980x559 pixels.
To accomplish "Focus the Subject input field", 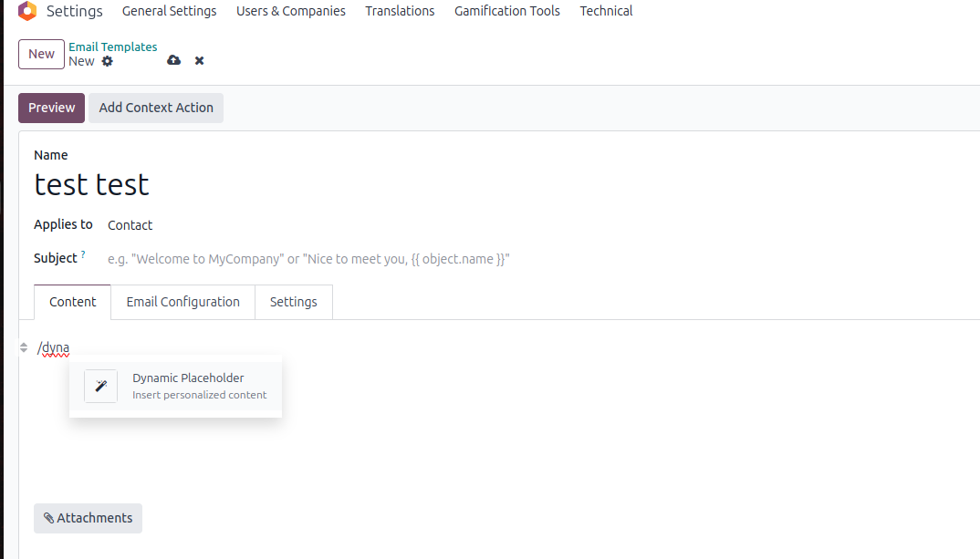I will 308,259.
